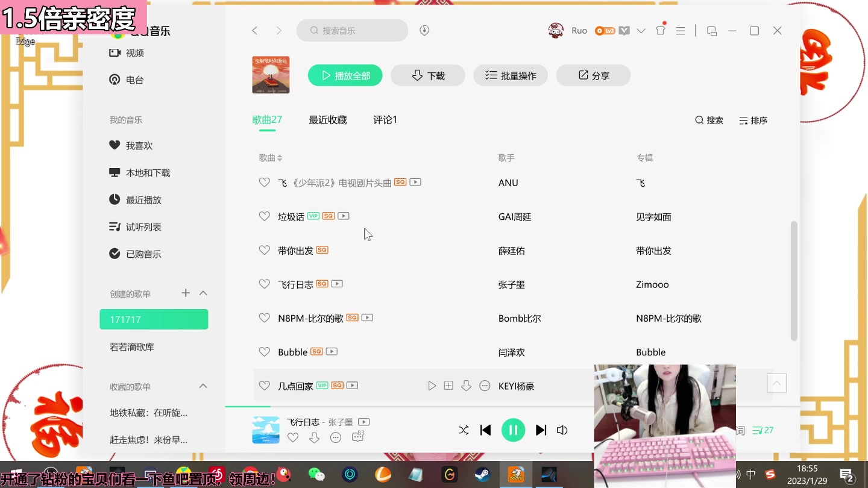Toggle shuffle playback mode
The image size is (868, 488).
coord(463,430)
